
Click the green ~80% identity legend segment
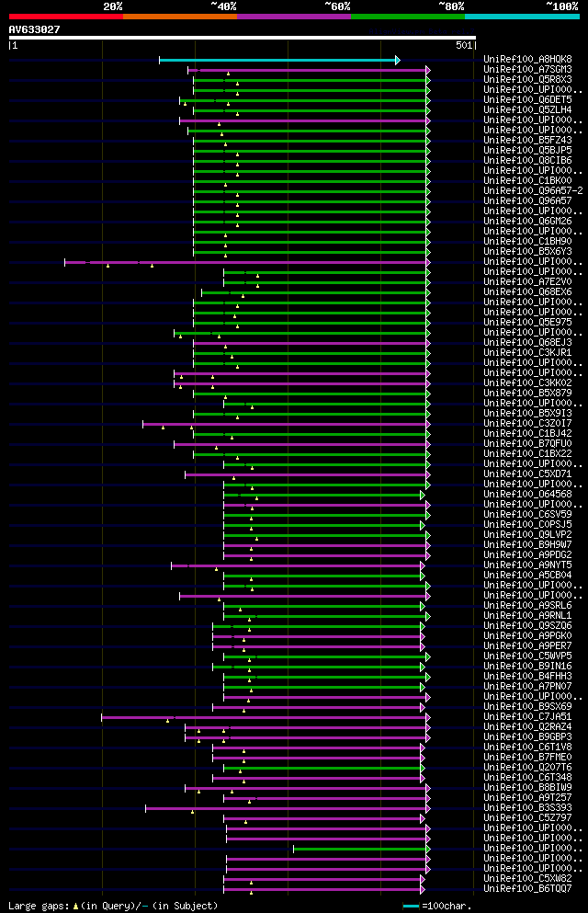click(x=408, y=17)
